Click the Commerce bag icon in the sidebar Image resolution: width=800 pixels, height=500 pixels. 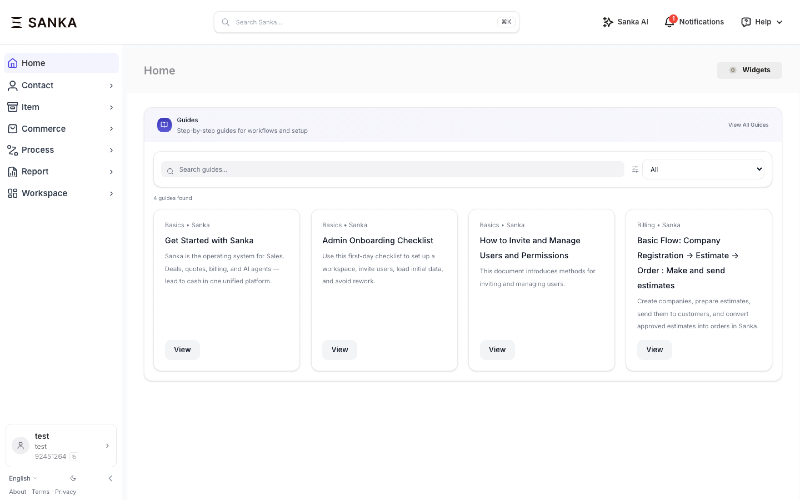tap(13, 129)
